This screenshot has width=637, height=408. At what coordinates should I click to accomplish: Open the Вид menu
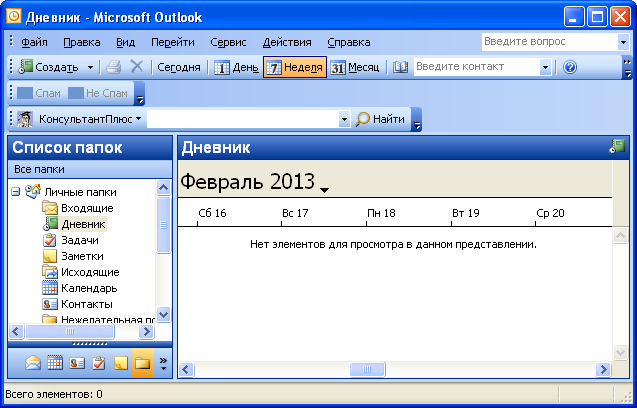point(126,42)
